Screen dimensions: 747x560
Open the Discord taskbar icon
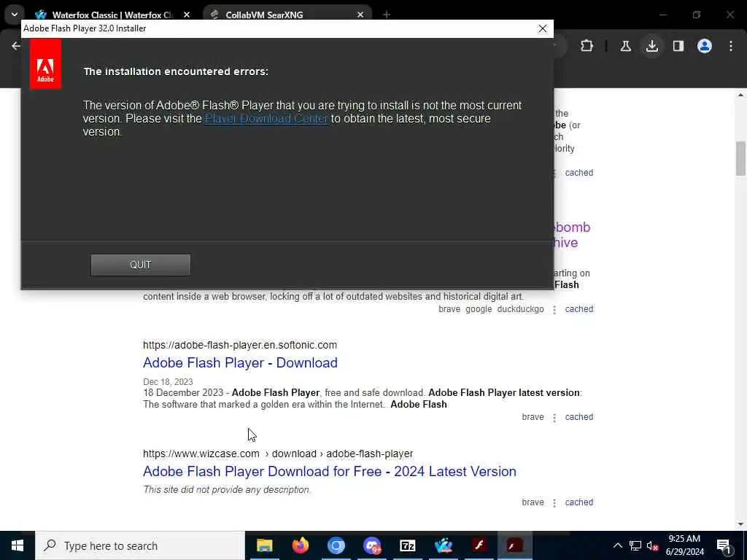tap(371, 545)
